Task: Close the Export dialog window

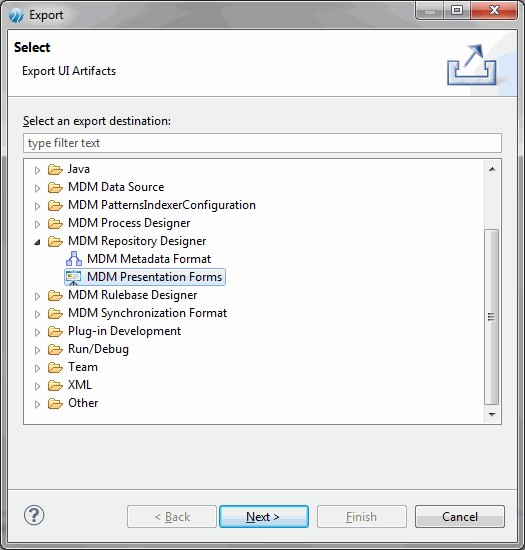Action: (x=494, y=11)
